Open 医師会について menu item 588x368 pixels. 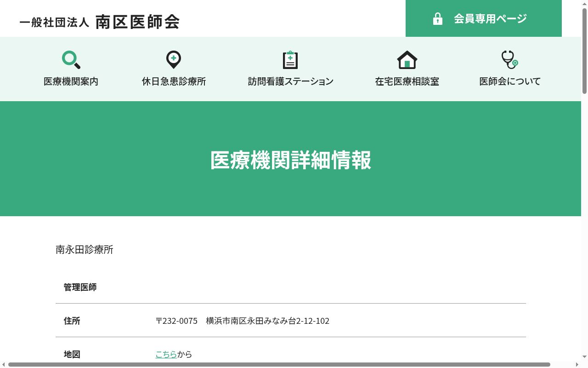510,81
